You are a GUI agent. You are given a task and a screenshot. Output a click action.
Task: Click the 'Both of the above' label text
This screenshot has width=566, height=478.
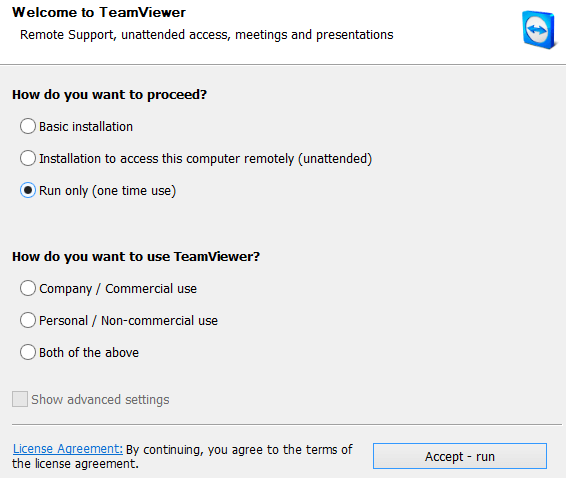(89, 352)
